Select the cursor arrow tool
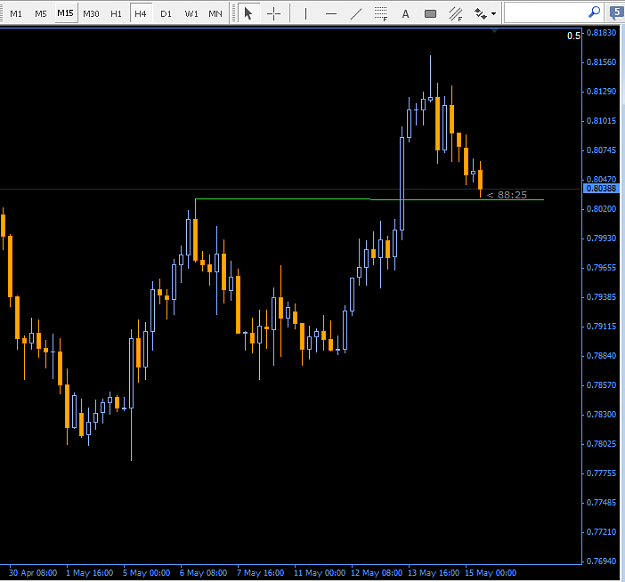The height and width of the screenshot is (582, 625). [x=248, y=14]
